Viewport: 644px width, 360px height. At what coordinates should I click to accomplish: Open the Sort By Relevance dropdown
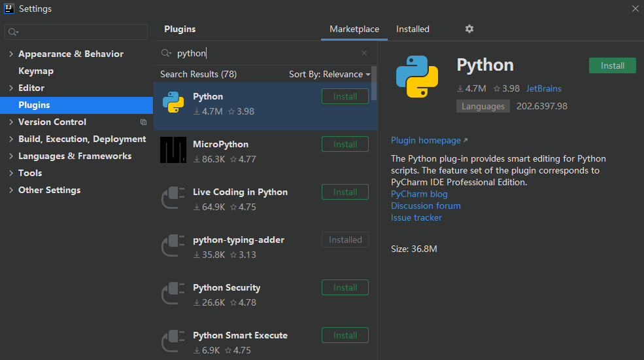[x=330, y=75]
